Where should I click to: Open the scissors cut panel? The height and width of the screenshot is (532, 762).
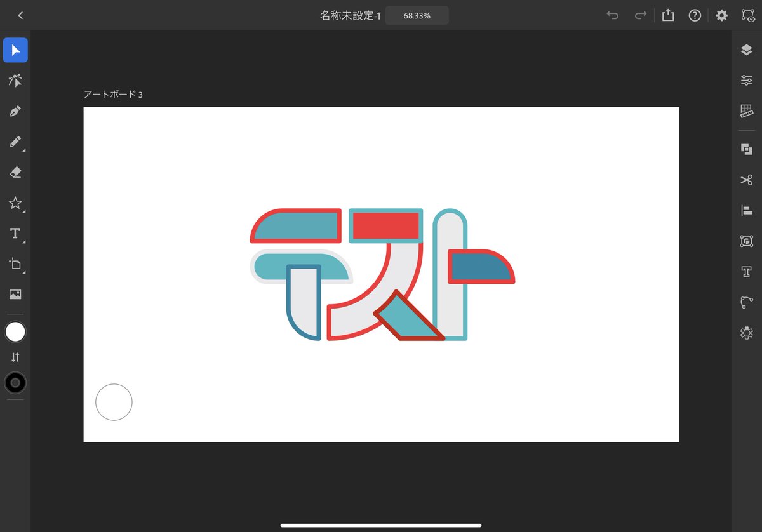point(747,180)
